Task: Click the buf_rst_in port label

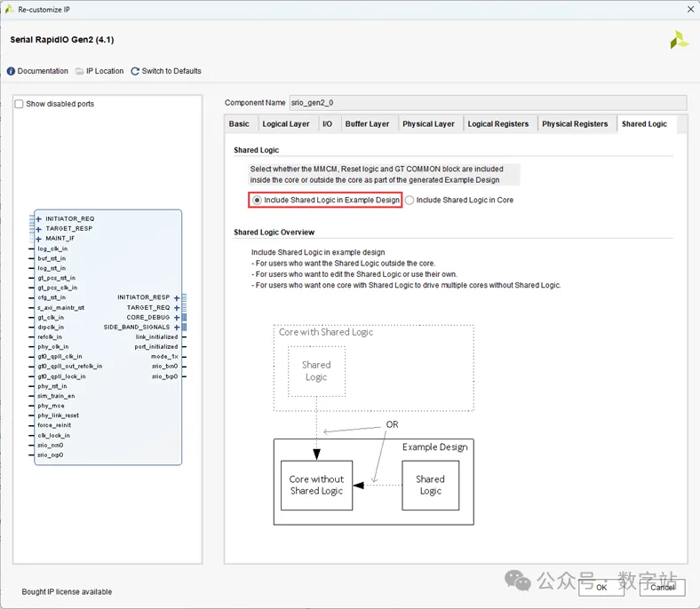Action: 52,258
